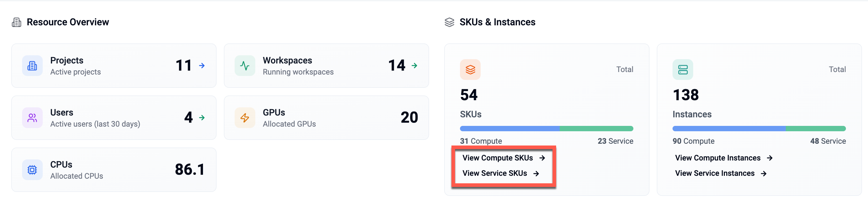Open Projects via its blue arrow
Viewport: 868px width, 199px height.
tap(202, 66)
